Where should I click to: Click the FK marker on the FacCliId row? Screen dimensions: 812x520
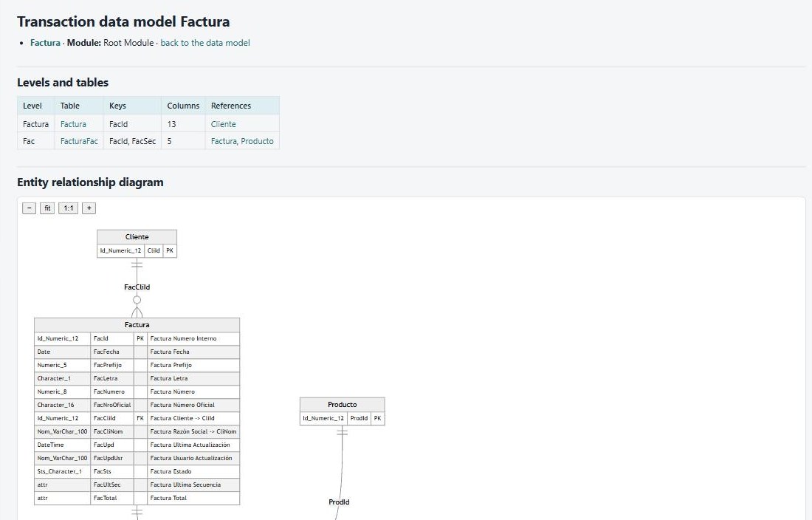click(x=140, y=419)
